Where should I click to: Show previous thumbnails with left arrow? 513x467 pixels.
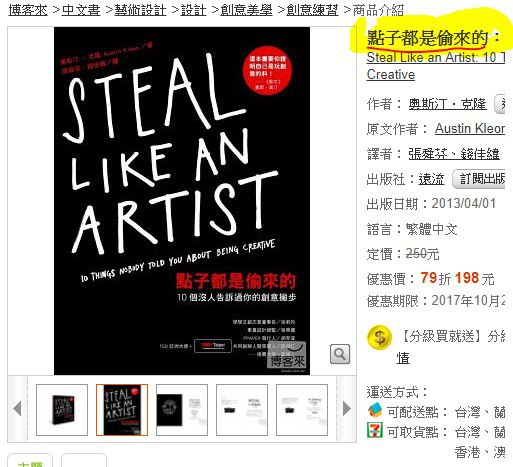point(17,409)
